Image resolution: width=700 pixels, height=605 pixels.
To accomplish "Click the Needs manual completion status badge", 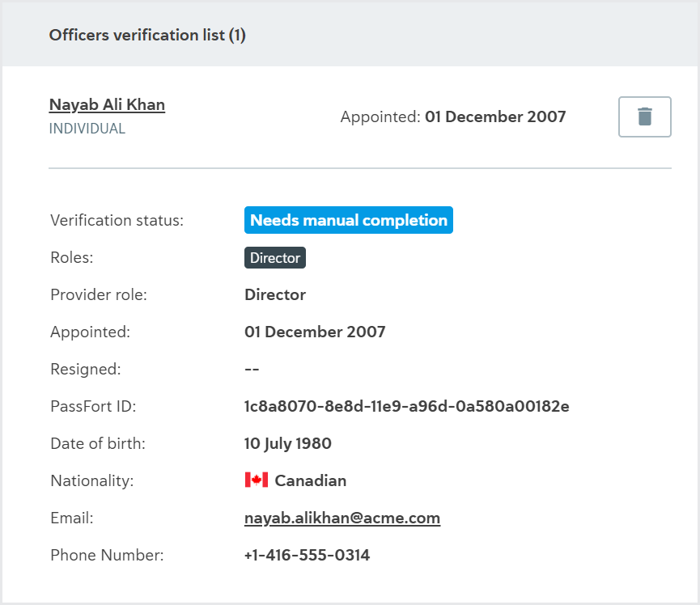I will 348,220.
